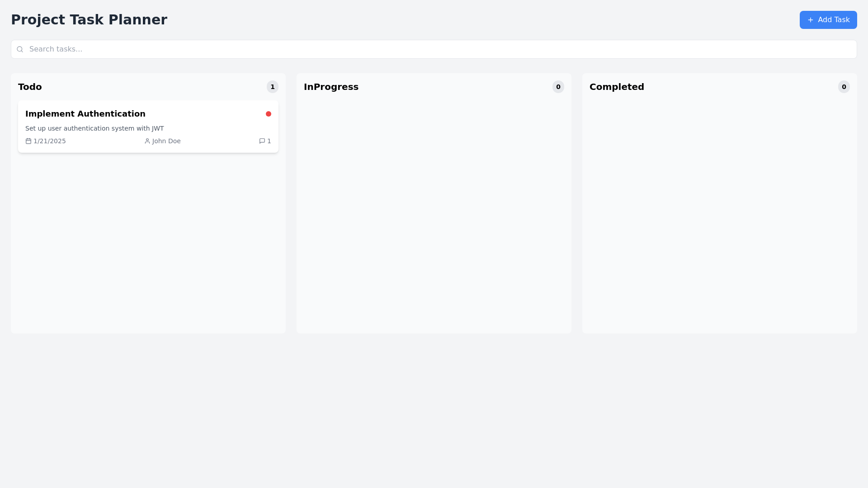The height and width of the screenshot is (488, 868).
Task: Open comments via the speech bubble icon
Action: point(261,141)
